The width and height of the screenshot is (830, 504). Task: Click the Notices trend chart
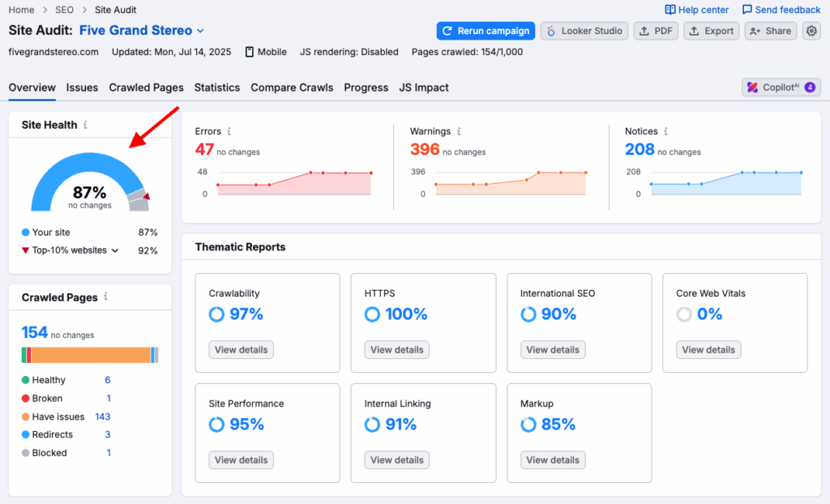725,183
